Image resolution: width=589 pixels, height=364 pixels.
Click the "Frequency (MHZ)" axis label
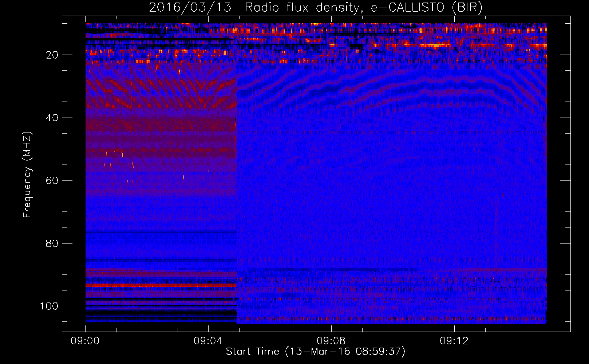27,175
